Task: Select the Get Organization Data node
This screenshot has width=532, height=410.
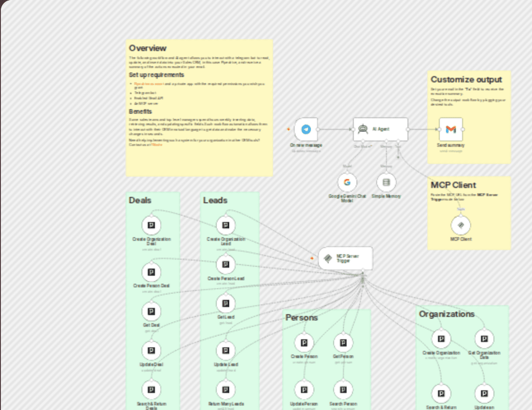Action: (x=484, y=339)
